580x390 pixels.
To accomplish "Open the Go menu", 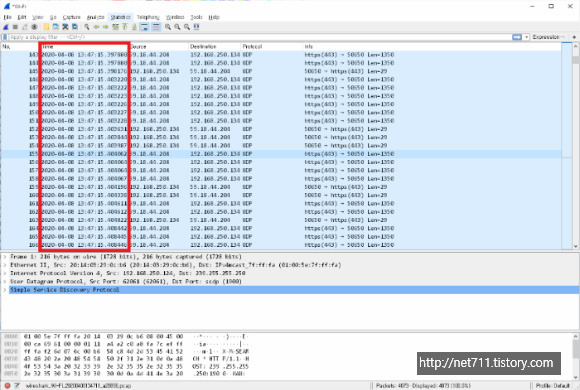I will [x=53, y=17].
